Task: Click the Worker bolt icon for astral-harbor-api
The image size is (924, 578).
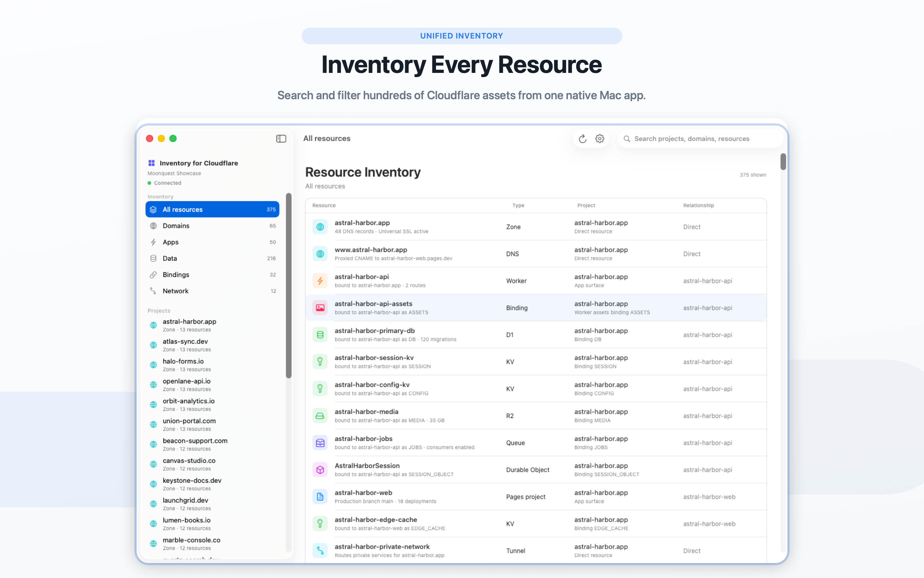Action: (x=320, y=281)
